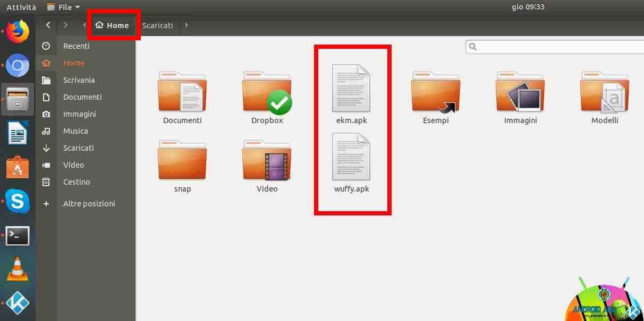Click the Dropbox folder name label
644x321 pixels.
(267, 120)
